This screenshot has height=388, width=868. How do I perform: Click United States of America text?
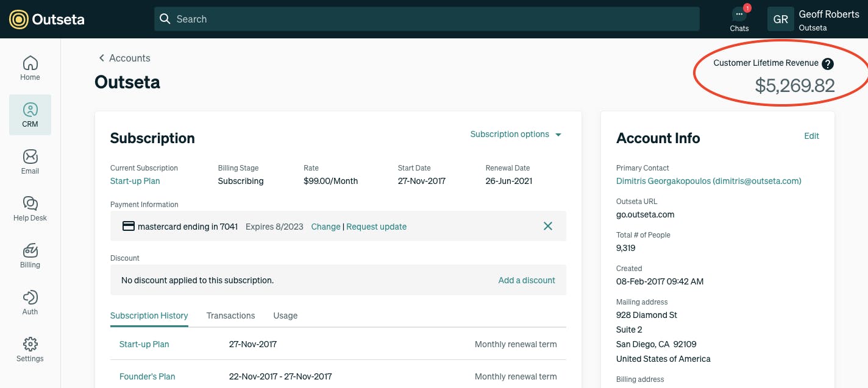point(663,359)
